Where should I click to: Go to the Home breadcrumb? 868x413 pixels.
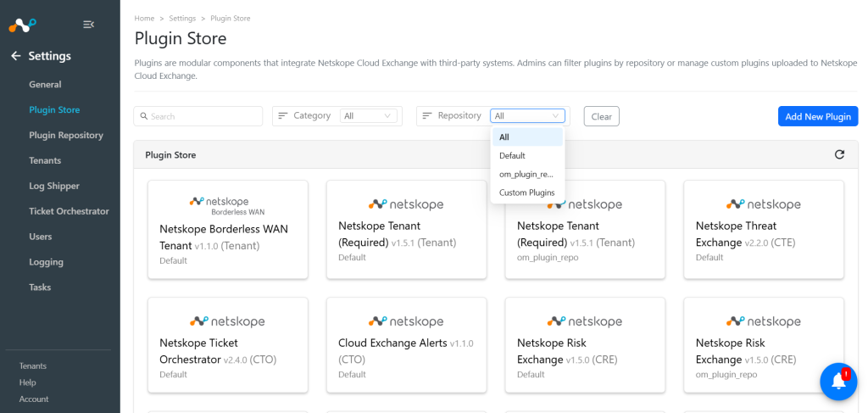point(144,19)
